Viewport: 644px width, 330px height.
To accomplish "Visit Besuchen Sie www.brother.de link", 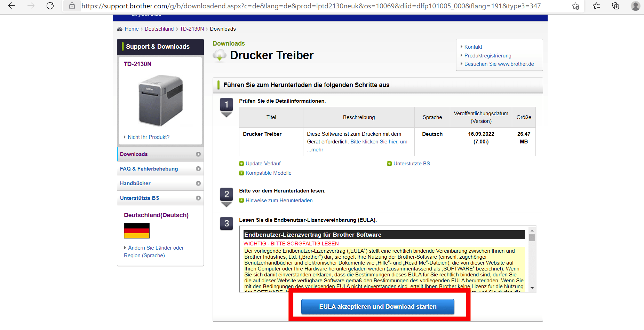I will tap(499, 64).
